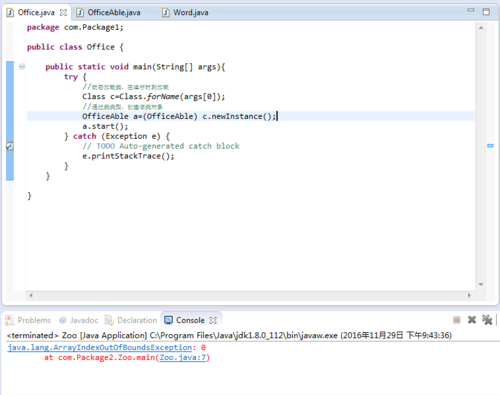
Task: Place cursor in Class.forName(args[0]) line
Action: (x=154, y=97)
